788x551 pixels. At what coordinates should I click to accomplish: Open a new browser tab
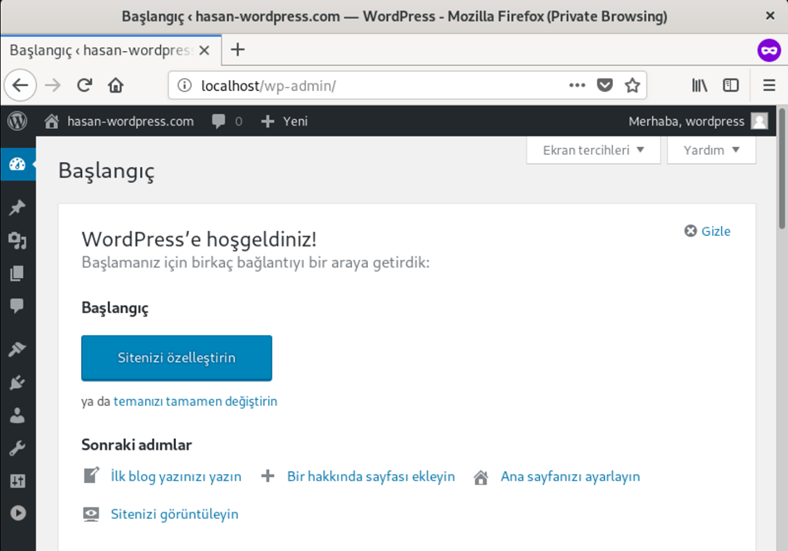click(x=238, y=50)
